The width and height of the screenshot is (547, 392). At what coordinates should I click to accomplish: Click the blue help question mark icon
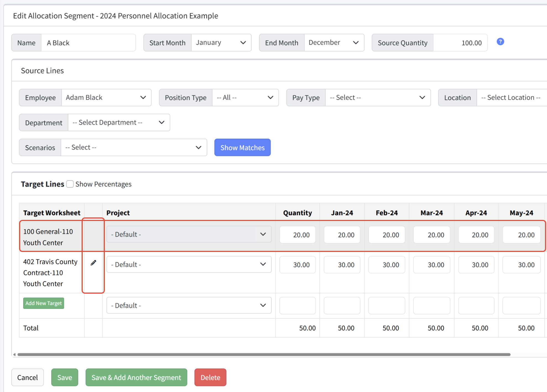[500, 42]
